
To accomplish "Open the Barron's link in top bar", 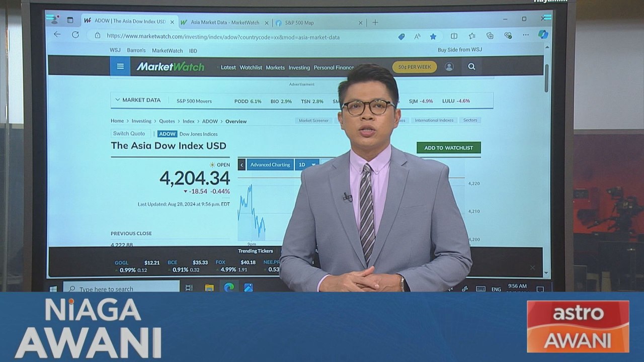I will (x=136, y=50).
